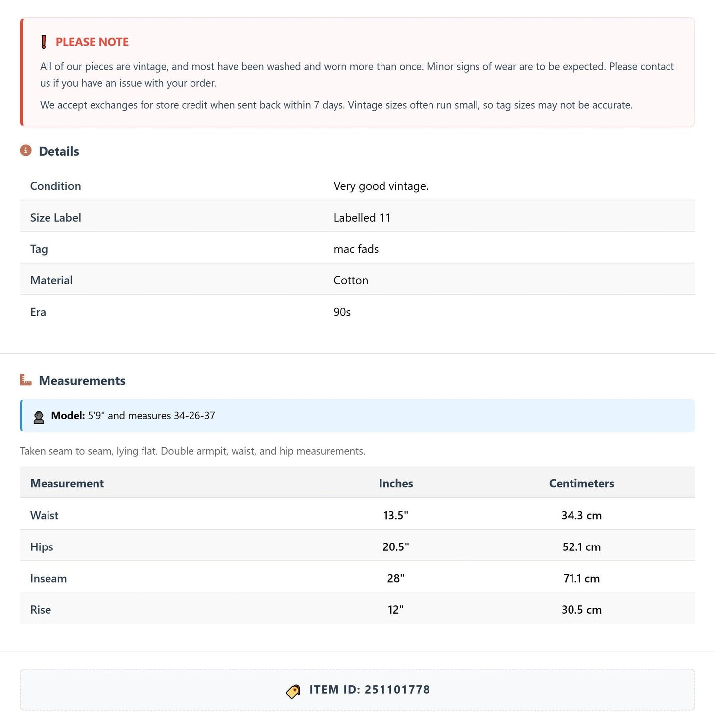Click the Centimeters column header
The image size is (715, 728).
pyautogui.click(x=581, y=483)
